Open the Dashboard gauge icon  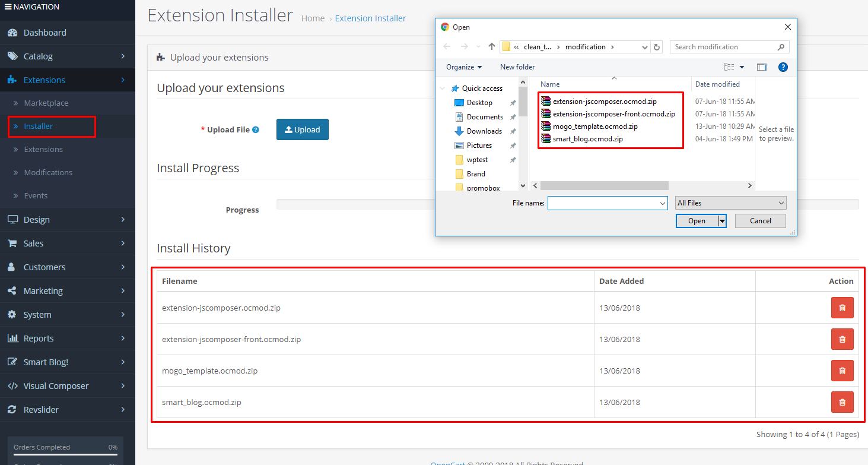(x=12, y=33)
